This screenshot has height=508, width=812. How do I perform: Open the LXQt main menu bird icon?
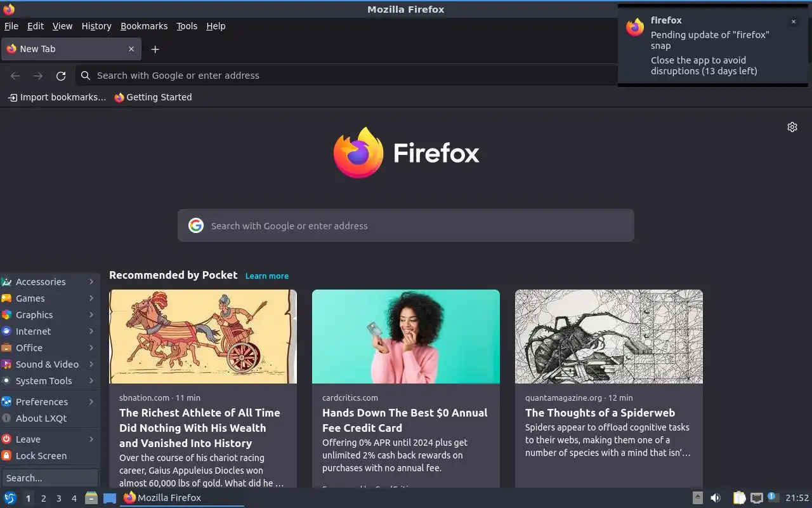point(10,498)
